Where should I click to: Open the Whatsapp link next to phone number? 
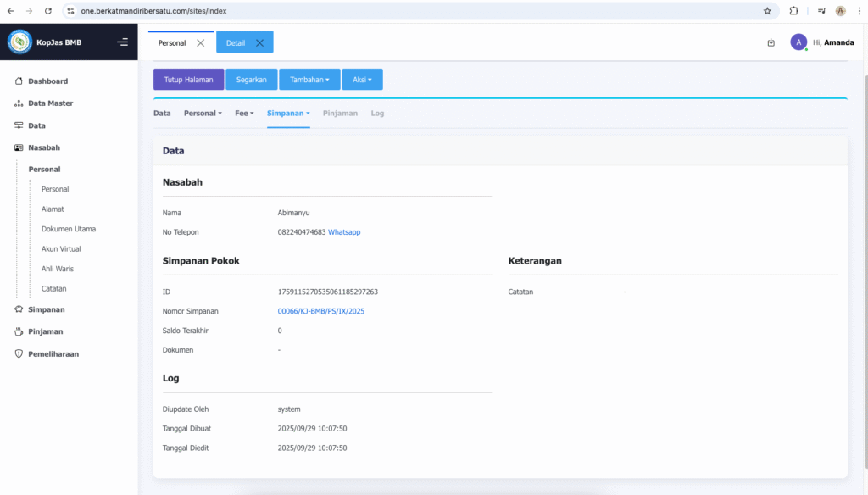click(344, 232)
